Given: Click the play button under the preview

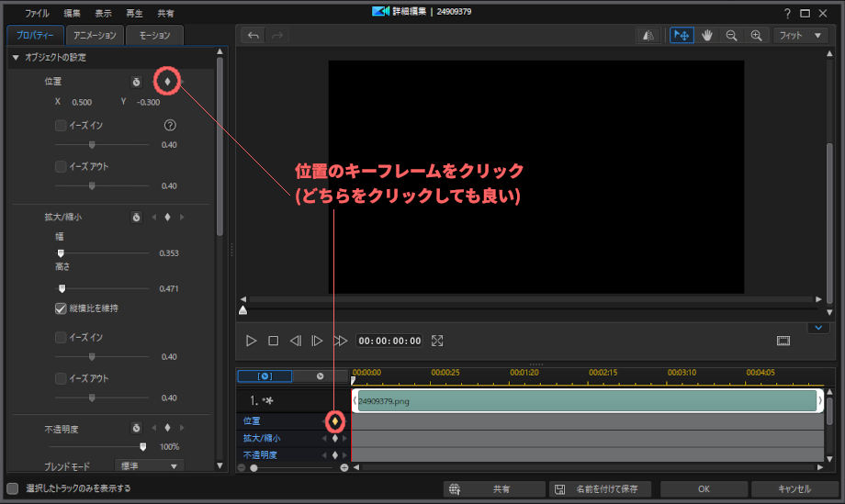Looking at the screenshot, I should pyautogui.click(x=252, y=341).
